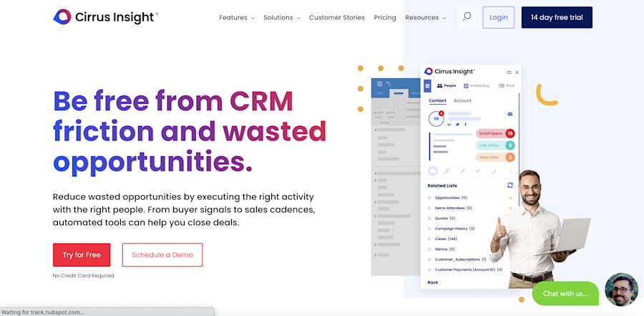Image resolution: width=644 pixels, height=316 pixels.
Task: Click the phone icon in action row
Action: click(x=494, y=171)
